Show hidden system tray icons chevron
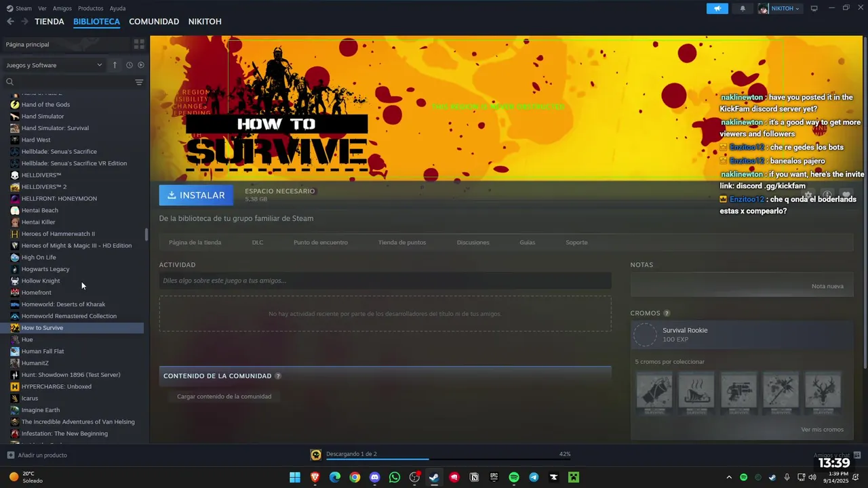 tap(729, 477)
